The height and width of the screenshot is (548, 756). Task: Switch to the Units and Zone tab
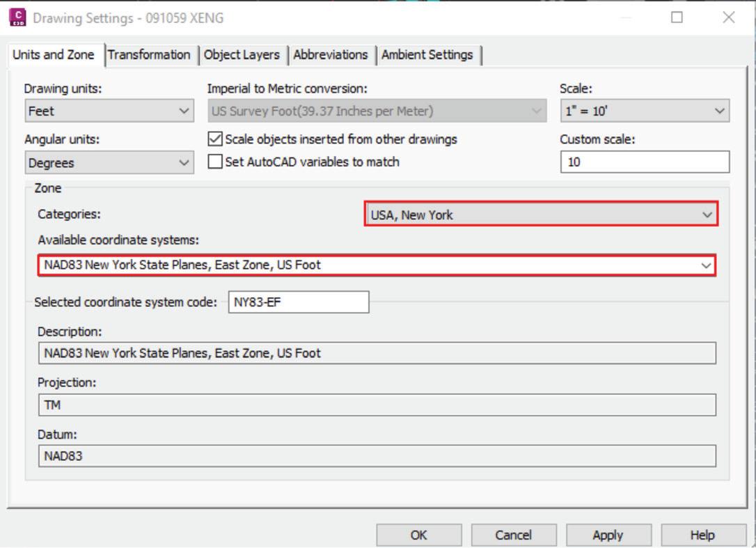tap(54, 55)
